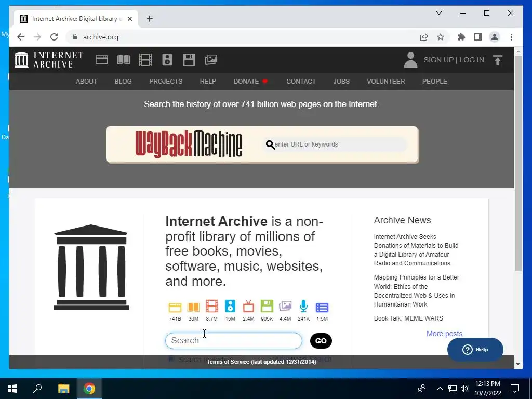
Task: Open the HELP menu item
Action: tap(208, 82)
